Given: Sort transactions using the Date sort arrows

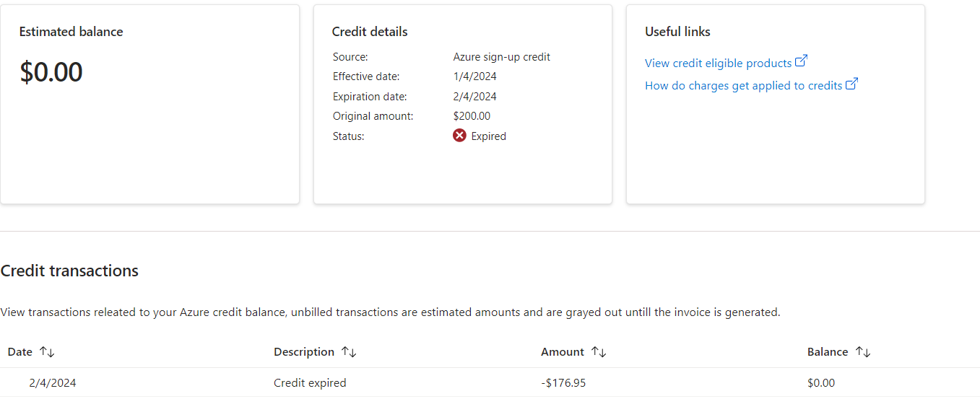Looking at the screenshot, I should point(47,352).
